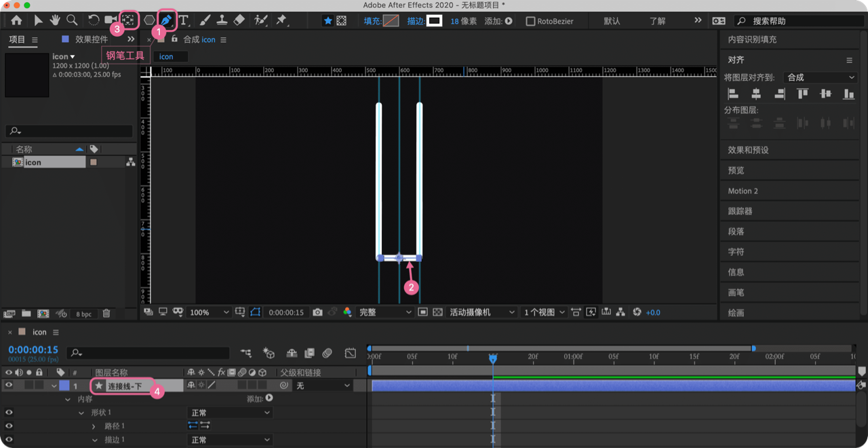Toggle motion blur for enabled layers
The height and width of the screenshot is (448, 868).
(328, 353)
